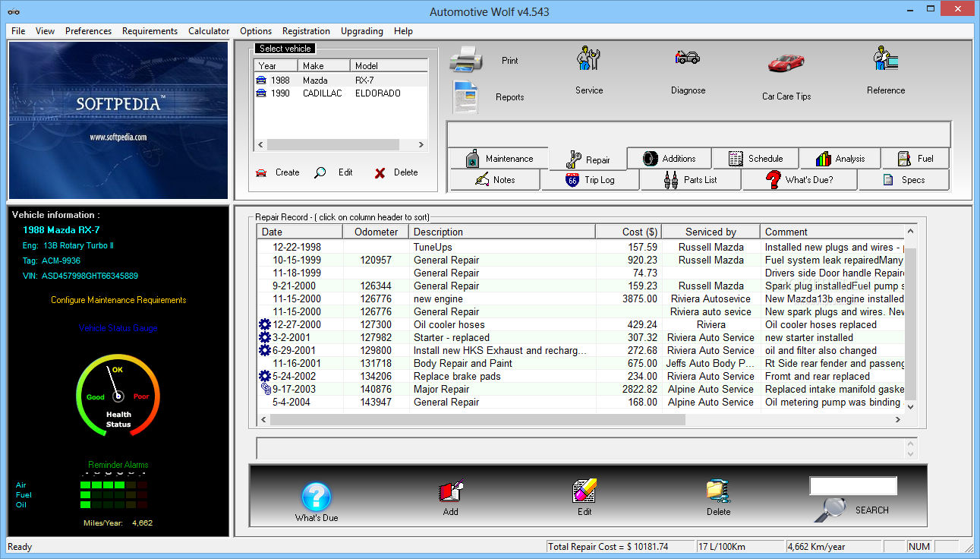
Task: Select the 'Body Repair and Paint' row
Action: click(x=581, y=363)
